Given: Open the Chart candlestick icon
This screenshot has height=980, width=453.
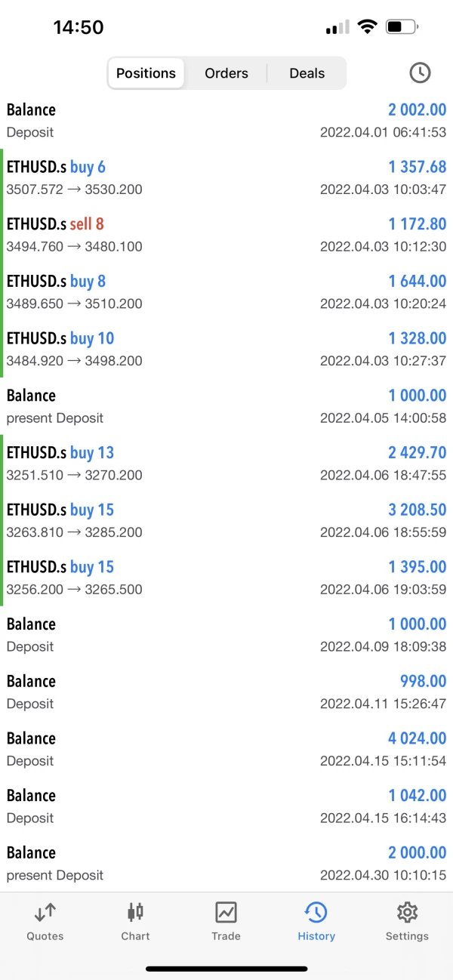Looking at the screenshot, I should 135,913.
